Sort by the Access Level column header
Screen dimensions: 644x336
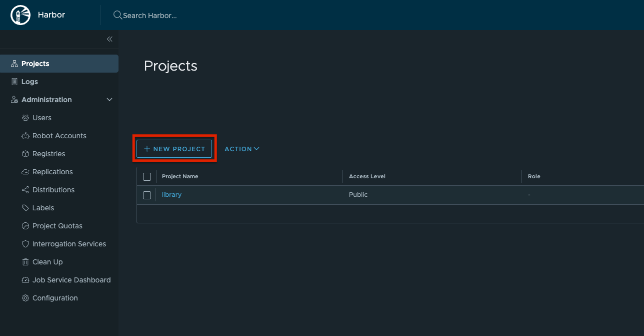pyautogui.click(x=367, y=176)
